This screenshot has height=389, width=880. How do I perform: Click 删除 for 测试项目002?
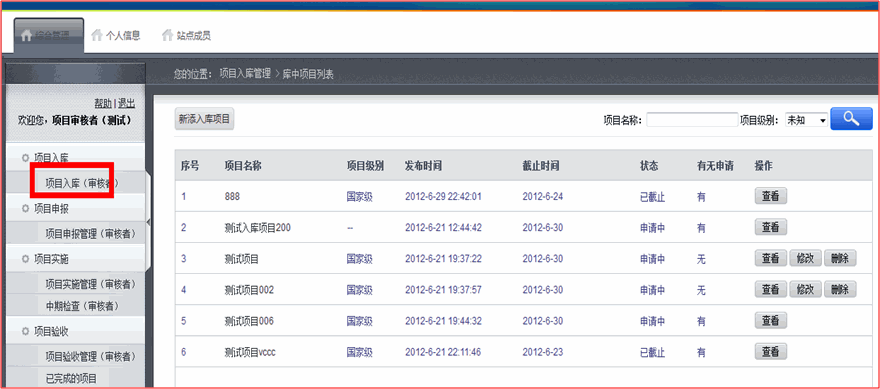coord(840,290)
